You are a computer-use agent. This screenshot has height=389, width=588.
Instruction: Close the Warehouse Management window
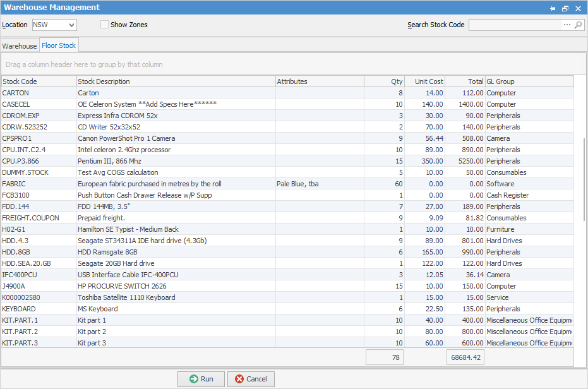578,8
